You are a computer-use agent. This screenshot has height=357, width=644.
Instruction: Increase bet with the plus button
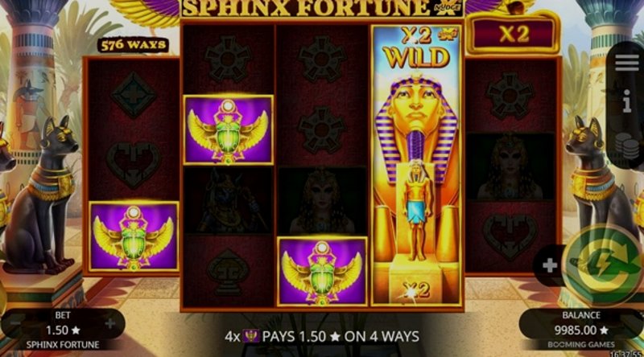pyautogui.click(x=110, y=324)
